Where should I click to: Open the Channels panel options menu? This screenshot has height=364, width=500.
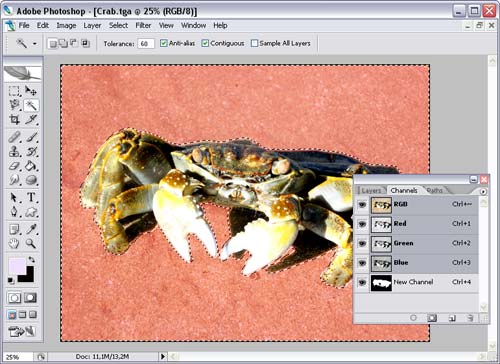pyautogui.click(x=483, y=192)
